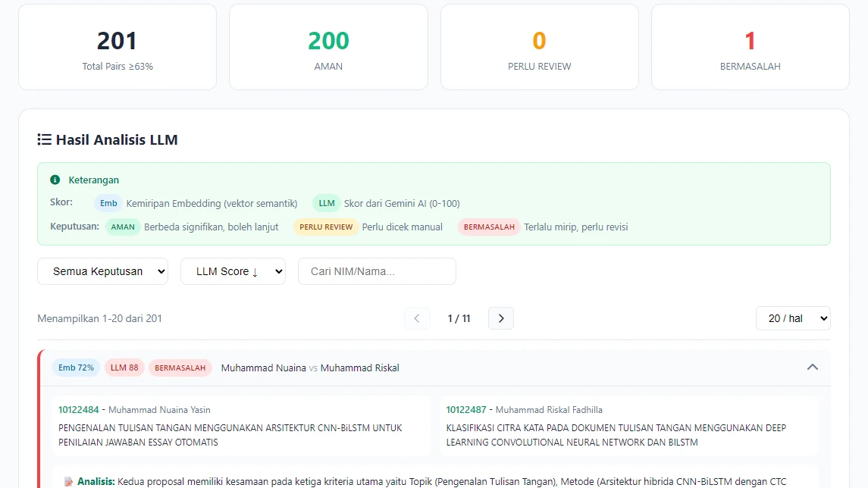
Task: Click the AMAN badge in the legend
Action: 123,227
